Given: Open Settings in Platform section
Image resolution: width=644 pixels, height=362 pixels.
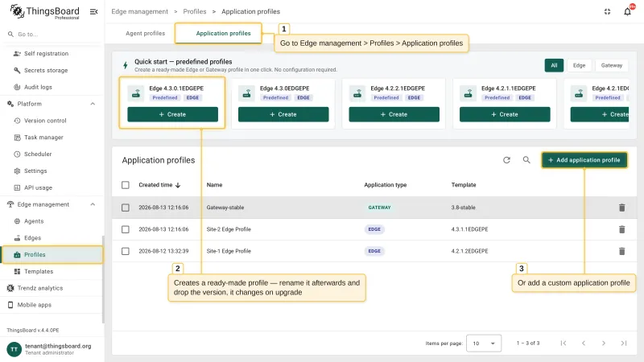Looking at the screenshot, I should (35, 171).
